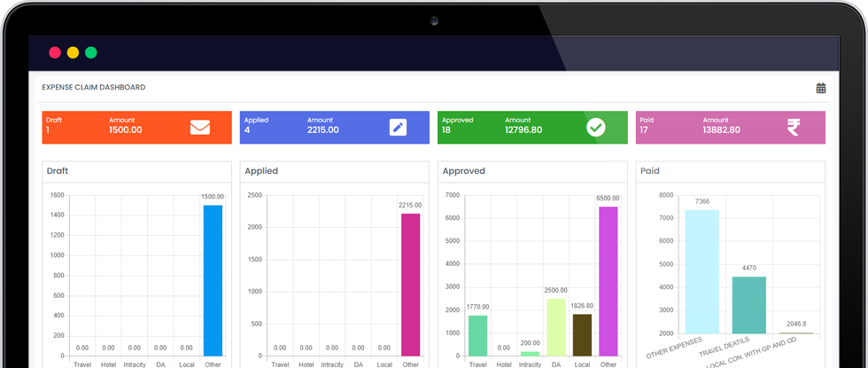The width and height of the screenshot is (868, 368).
Task: Click the envelope icon on Draft card
Action: coord(200,128)
